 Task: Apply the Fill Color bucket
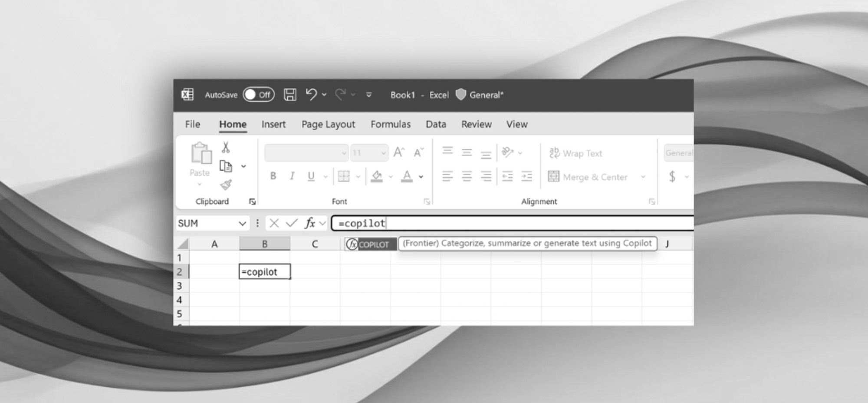[x=377, y=176]
